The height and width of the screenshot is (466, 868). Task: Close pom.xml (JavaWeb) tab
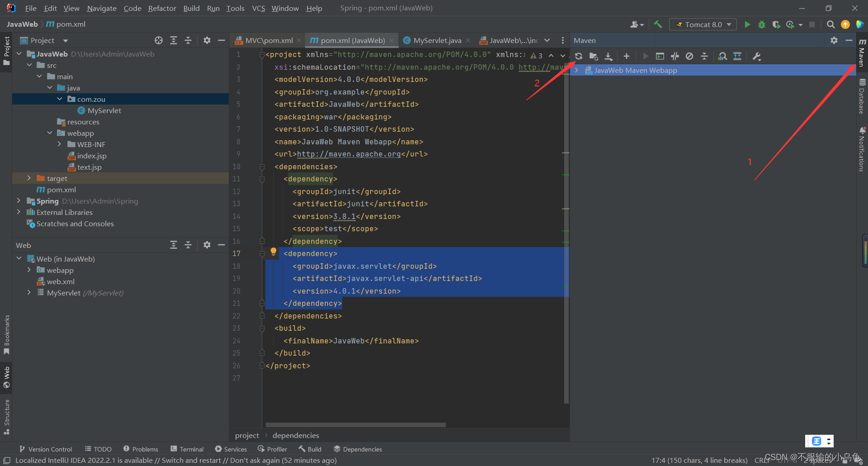392,40
